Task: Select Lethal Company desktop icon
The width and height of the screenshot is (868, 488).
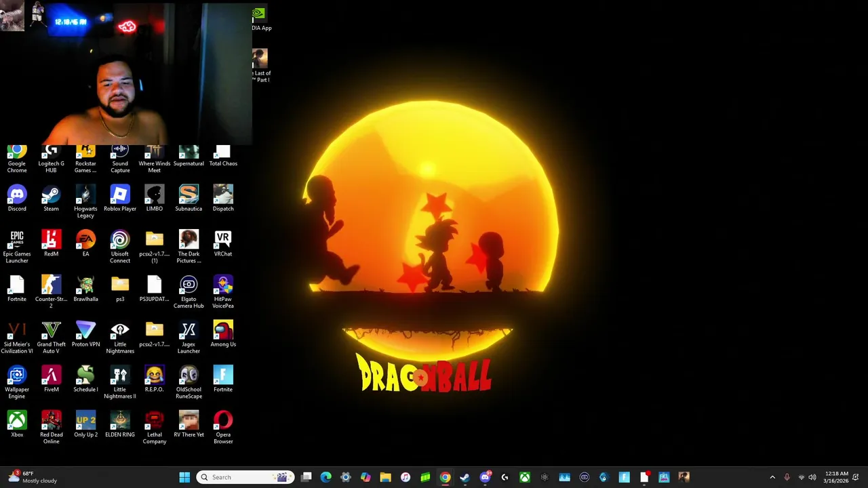Action: (155, 428)
